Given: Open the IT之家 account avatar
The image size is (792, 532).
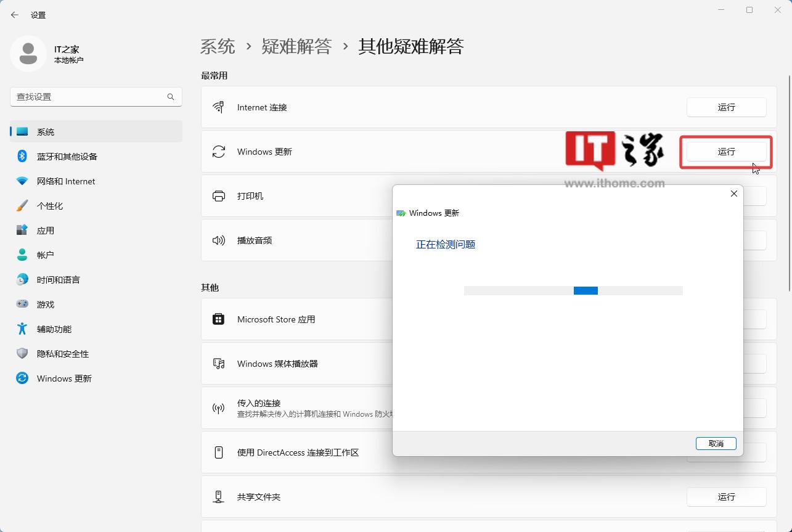Looking at the screenshot, I should [28, 54].
